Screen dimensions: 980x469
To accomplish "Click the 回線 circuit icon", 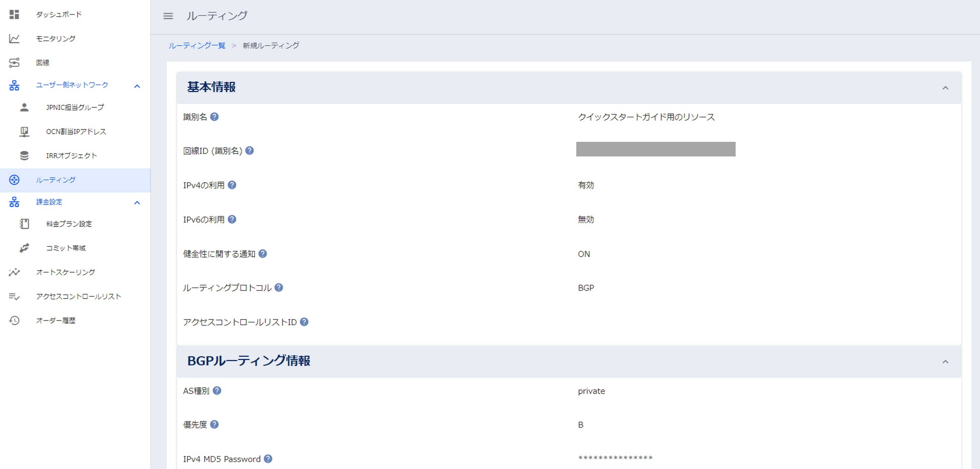I will (14, 62).
